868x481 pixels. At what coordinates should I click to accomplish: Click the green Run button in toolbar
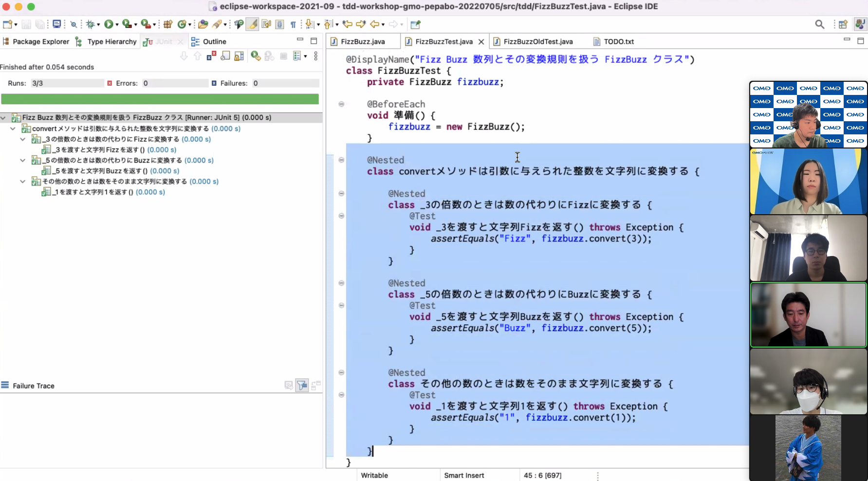(x=108, y=24)
